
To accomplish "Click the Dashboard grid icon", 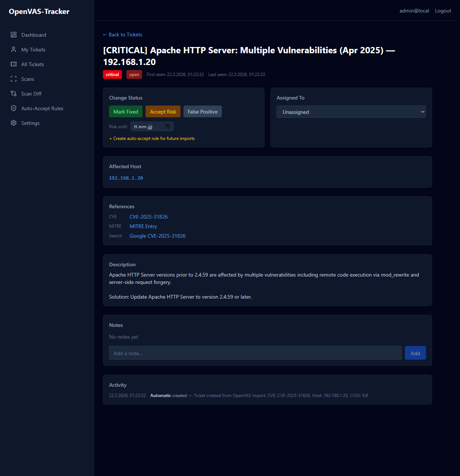I will point(14,35).
